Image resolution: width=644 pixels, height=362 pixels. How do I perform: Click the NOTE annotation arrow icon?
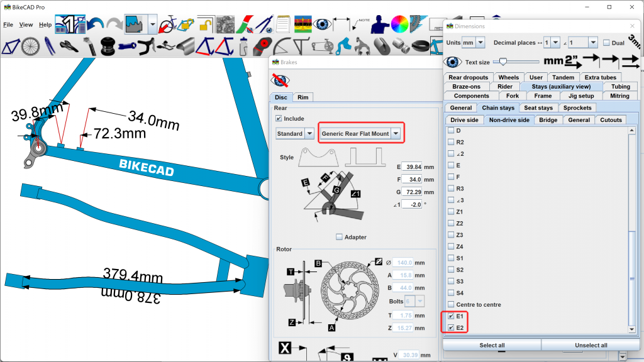click(360, 25)
